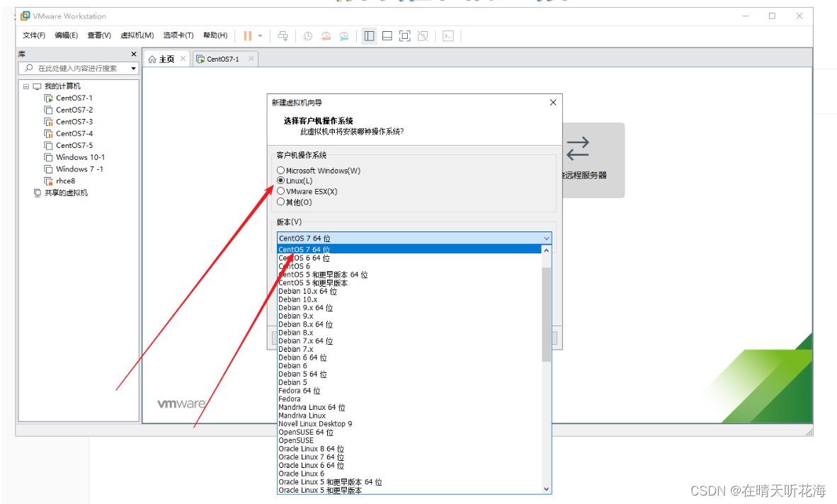
Task: Click the version list scroll down arrow
Action: click(x=546, y=488)
